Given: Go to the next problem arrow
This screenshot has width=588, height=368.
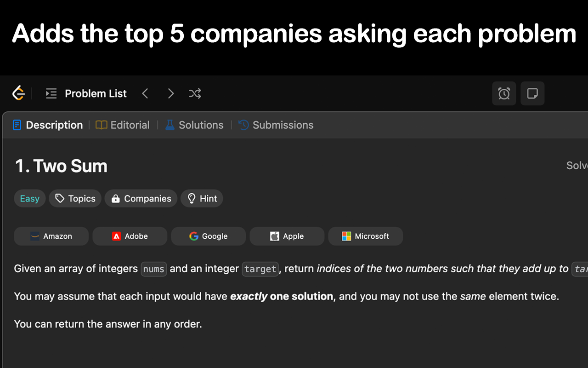Looking at the screenshot, I should pos(171,93).
